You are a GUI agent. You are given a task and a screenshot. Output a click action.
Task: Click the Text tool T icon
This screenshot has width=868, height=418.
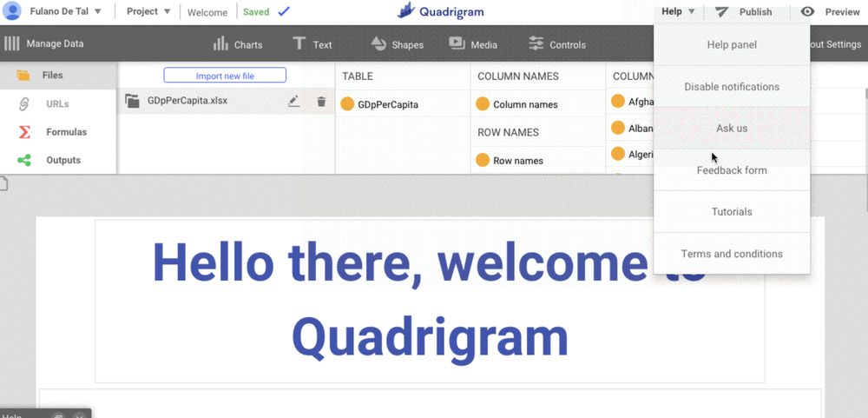click(x=299, y=43)
